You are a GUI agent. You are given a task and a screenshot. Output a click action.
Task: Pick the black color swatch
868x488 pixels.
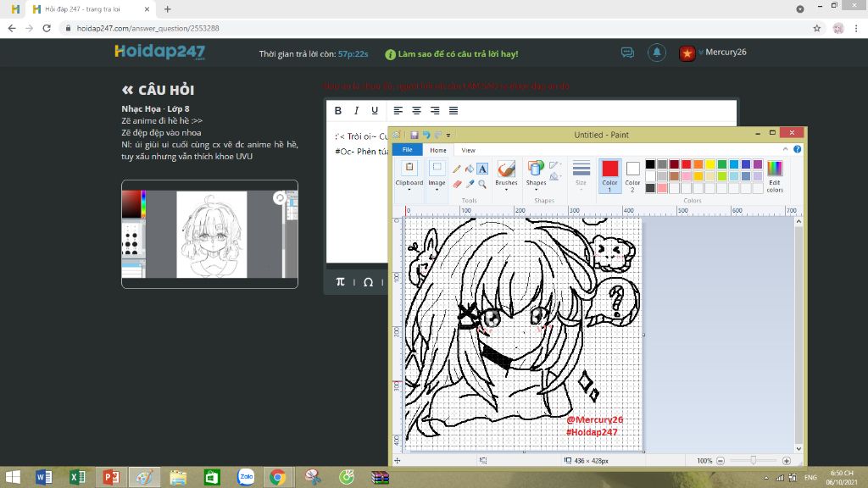pos(650,164)
